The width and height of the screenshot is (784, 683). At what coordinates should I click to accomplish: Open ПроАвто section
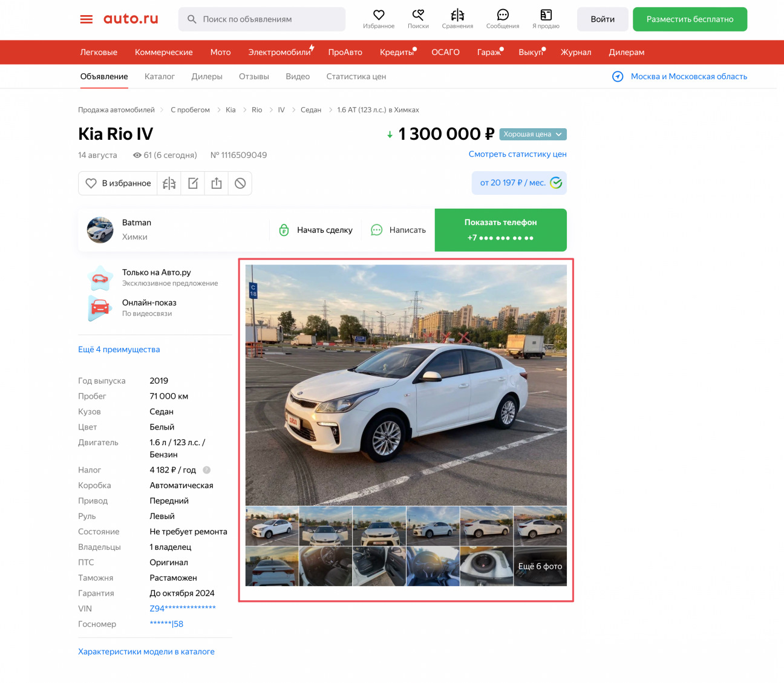click(345, 52)
